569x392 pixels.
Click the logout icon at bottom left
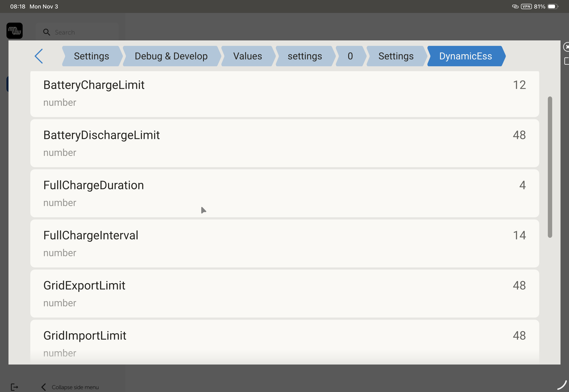coord(15,387)
